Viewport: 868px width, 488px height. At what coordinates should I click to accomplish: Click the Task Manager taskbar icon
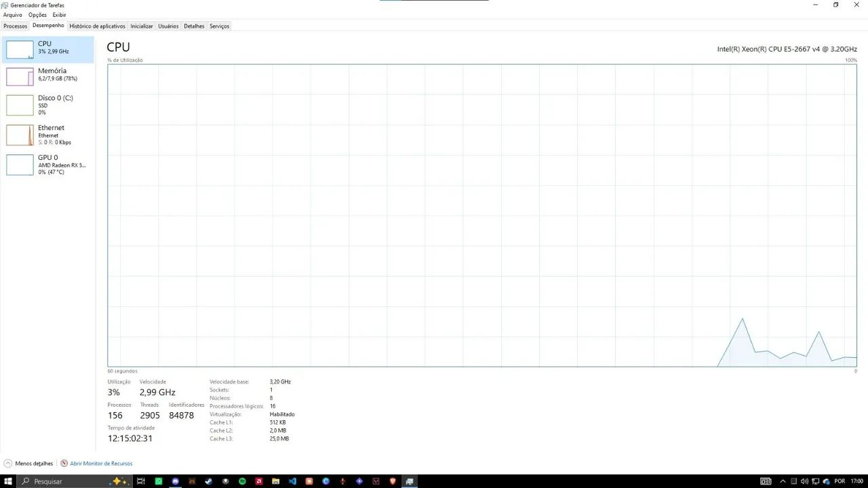410,481
